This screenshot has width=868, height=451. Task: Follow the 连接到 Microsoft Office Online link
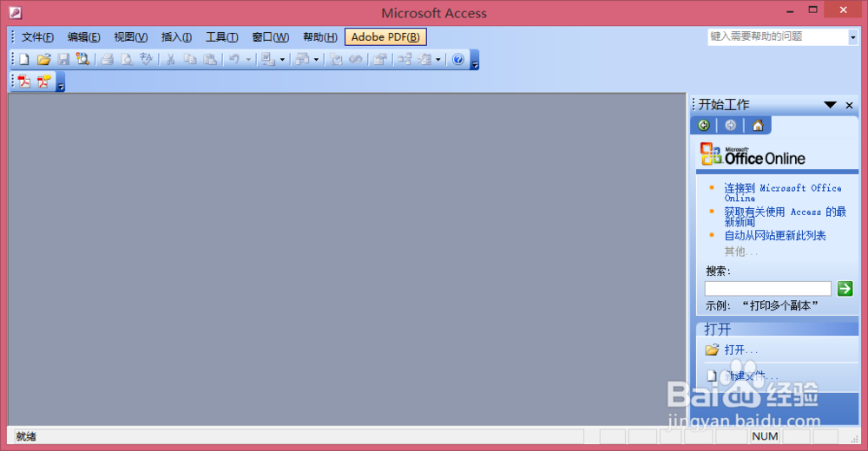783,193
